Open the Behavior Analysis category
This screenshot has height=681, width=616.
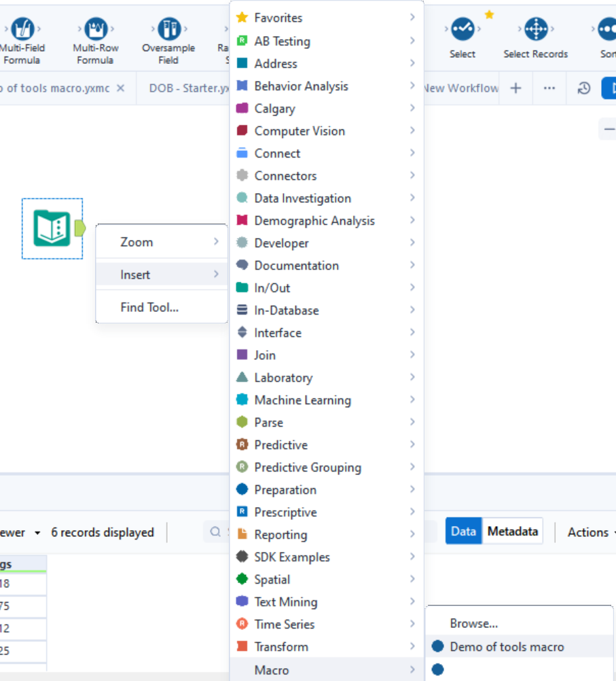pyautogui.click(x=327, y=86)
